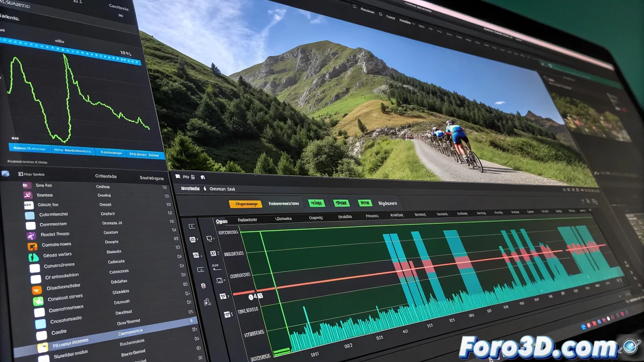The width and height of the screenshot is (644, 362).
Task: Click the boxed '21' icon in the second tool column
Action: 214,253
